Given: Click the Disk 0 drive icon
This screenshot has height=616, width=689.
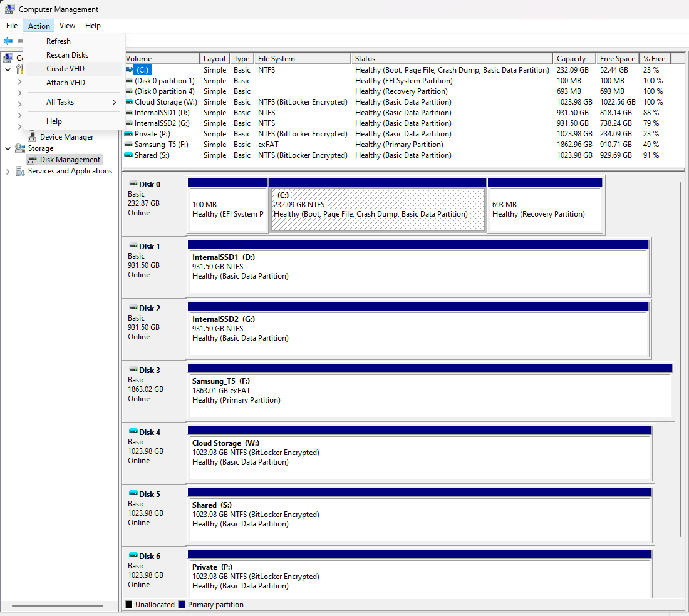Looking at the screenshot, I should pos(133,184).
